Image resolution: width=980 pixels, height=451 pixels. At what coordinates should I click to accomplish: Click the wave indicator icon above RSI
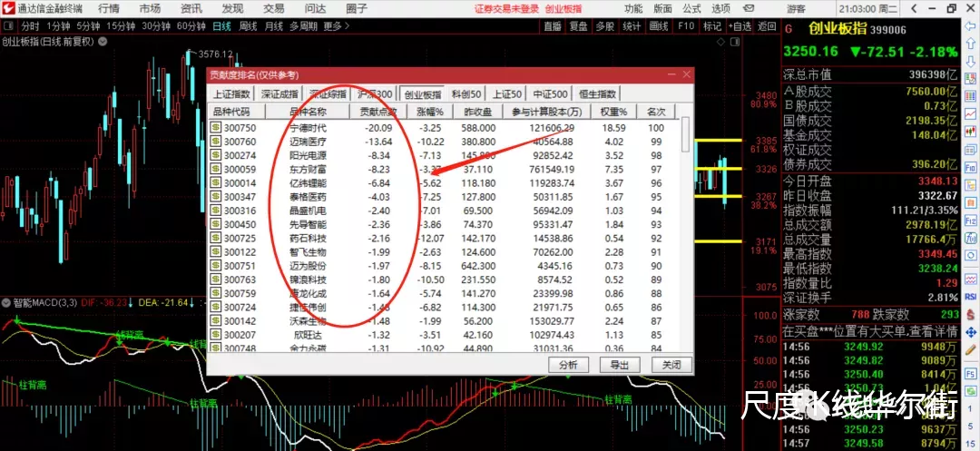[971, 279]
